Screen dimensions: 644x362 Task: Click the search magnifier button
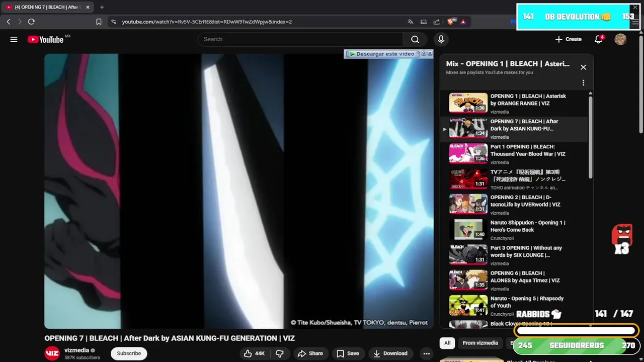[x=415, y=39]
